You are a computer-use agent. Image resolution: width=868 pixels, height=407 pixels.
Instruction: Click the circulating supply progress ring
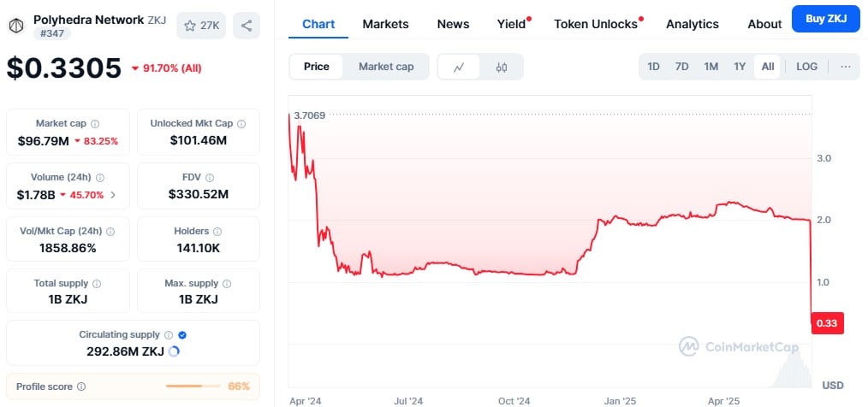coord(174,351)
